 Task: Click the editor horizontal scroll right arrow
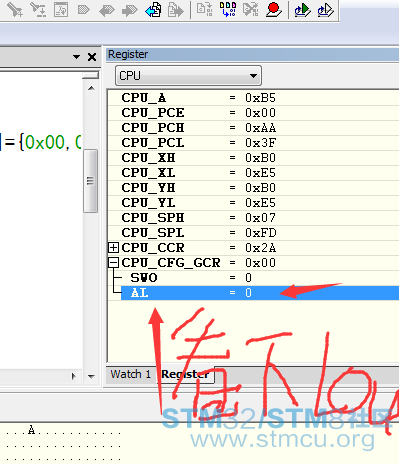tap(74, 376)
